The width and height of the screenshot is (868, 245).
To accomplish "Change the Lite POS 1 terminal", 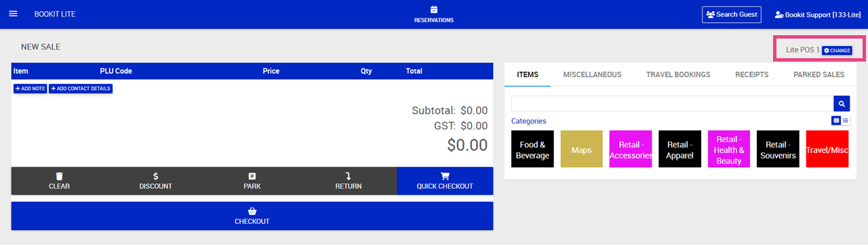I will (x=837, y=51).
